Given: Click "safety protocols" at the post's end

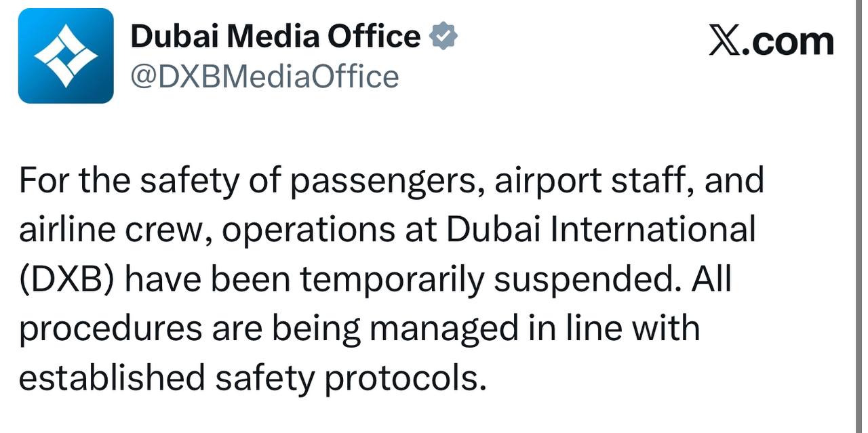Looking at the screenshot, I should (x=351, y=377).
